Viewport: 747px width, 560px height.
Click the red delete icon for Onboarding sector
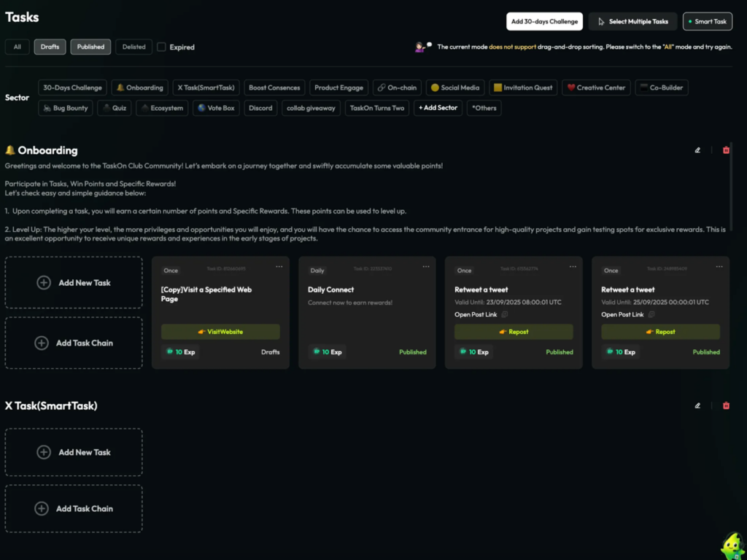click(726, 150)
